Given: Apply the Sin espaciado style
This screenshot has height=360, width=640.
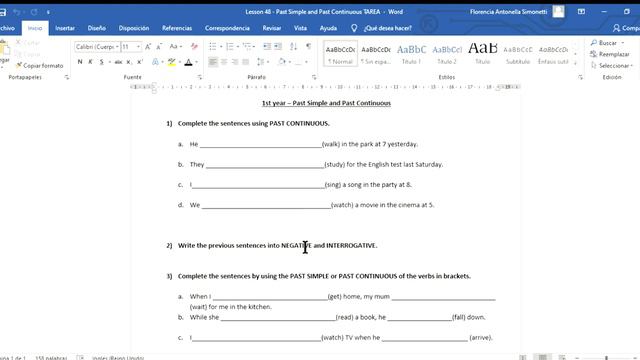Looking at the screenshot, I should click(x=376, y=54).
